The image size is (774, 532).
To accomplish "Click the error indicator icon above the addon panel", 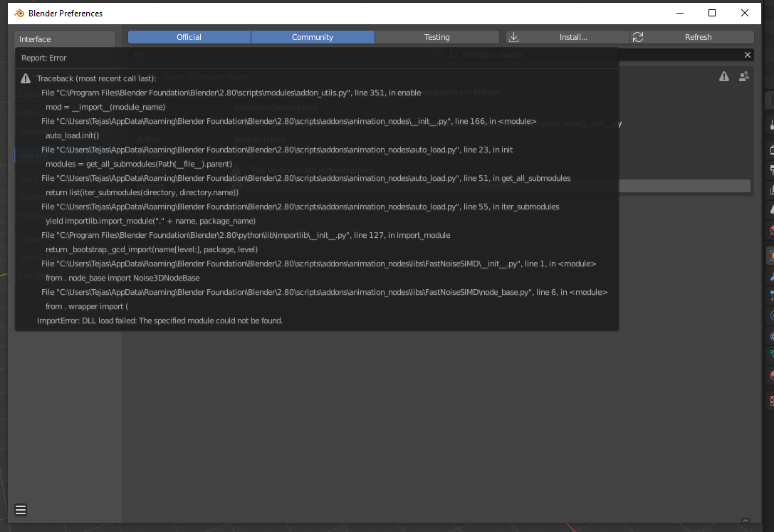I will coord(724,75).
